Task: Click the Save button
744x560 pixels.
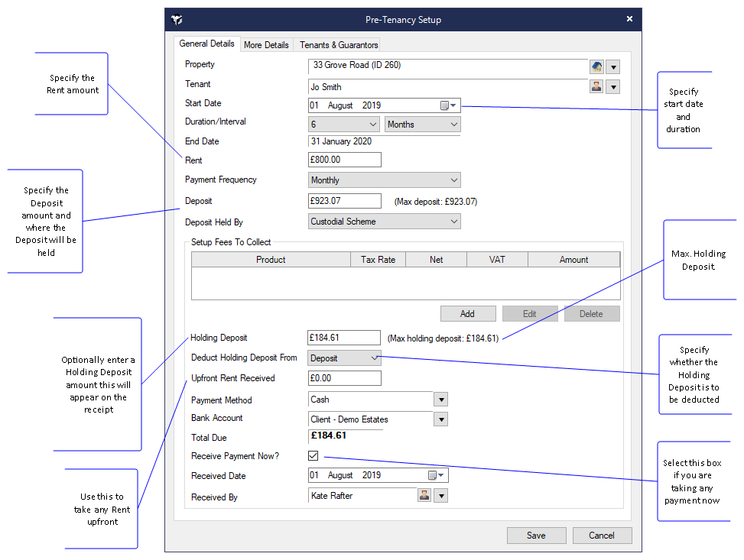Action: (536, 536)
